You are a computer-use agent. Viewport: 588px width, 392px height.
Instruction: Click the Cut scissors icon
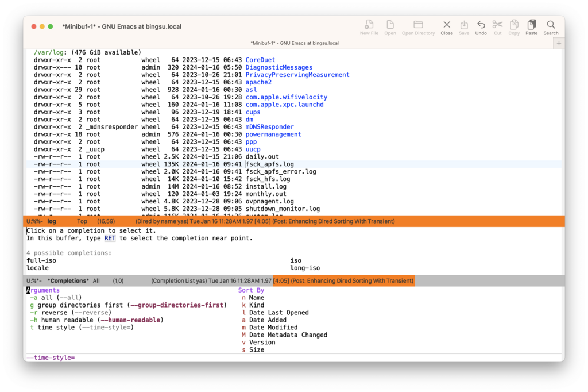(x=498, y=25)
